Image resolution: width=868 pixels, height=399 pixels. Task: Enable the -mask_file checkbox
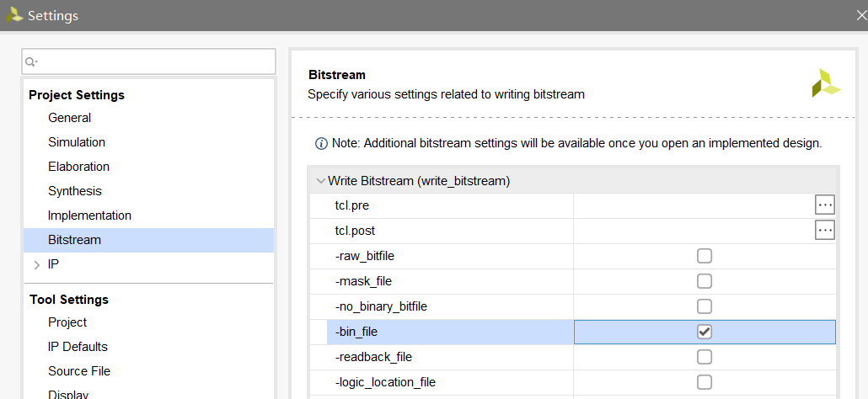[x=705, y=281]
